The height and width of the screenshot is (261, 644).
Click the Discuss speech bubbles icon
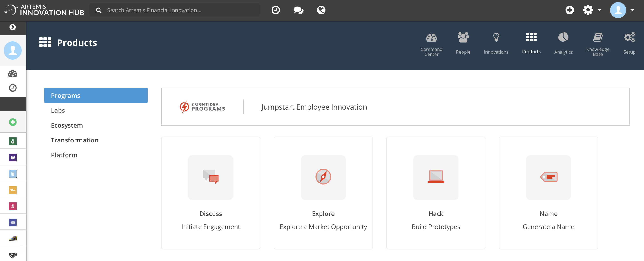click(x=211, y=177)
